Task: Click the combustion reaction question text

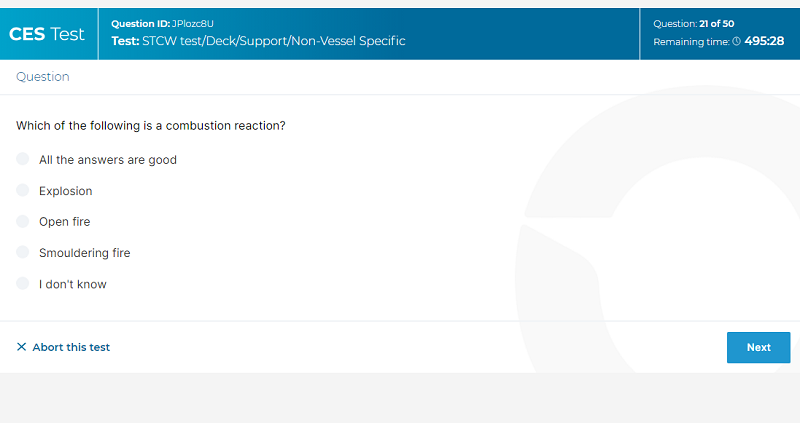Action: 151,126
